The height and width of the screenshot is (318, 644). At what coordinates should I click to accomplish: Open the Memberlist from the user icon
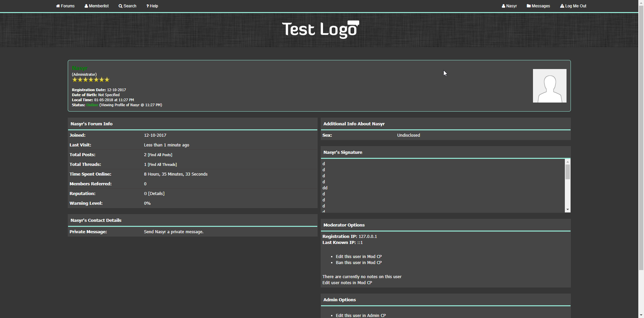pyautogui.click(x=86, y=6)
